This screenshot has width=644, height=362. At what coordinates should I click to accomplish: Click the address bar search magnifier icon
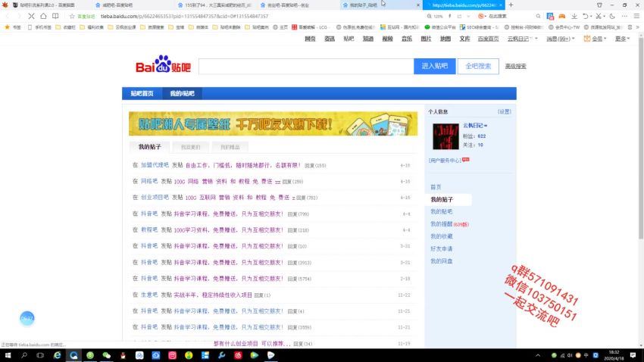[538, 16]
